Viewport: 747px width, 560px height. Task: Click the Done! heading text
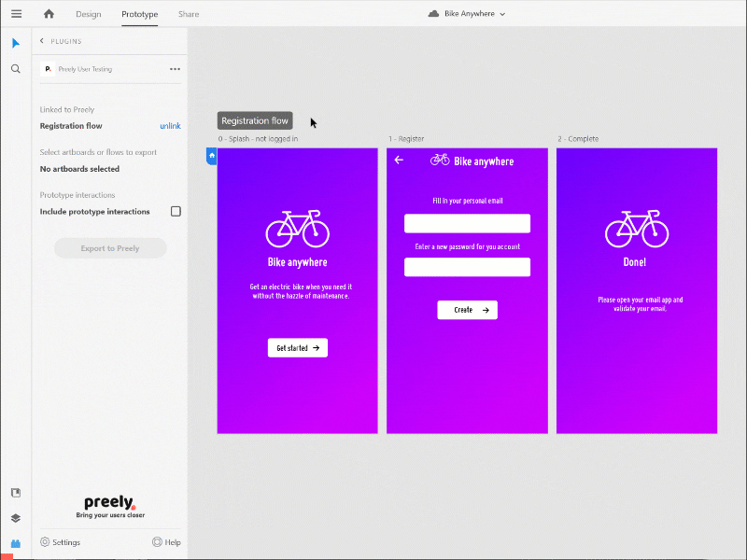point(635,262)
